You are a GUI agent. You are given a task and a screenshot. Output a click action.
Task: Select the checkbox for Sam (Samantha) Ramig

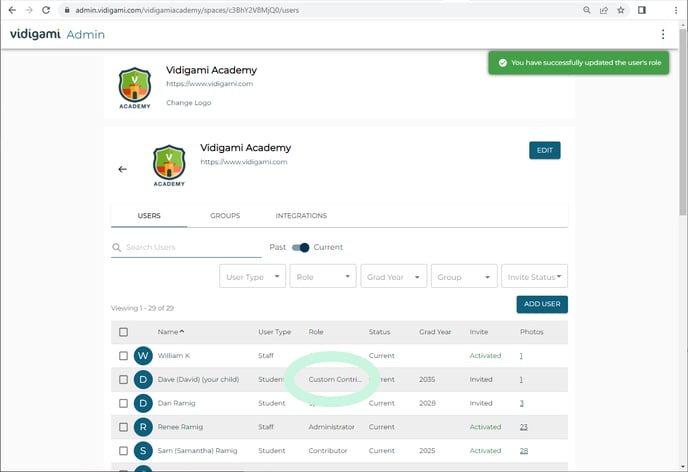click(x=123, y=451)
